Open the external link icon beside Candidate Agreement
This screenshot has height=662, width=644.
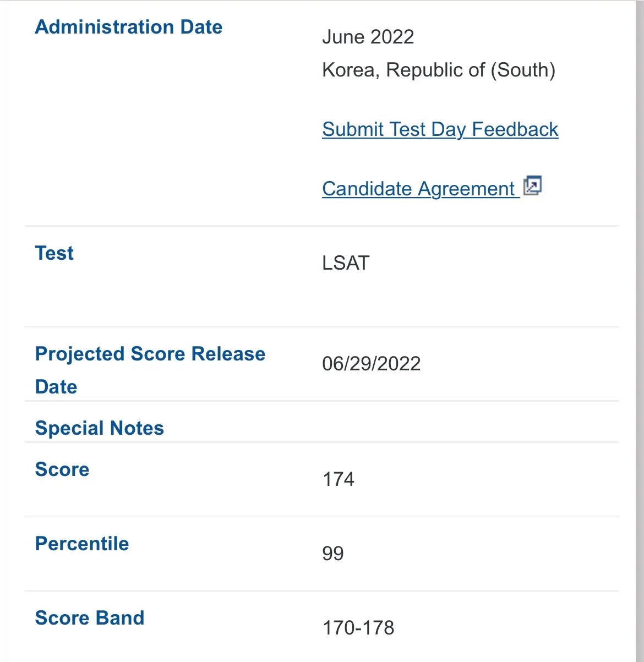pos(532,186)
